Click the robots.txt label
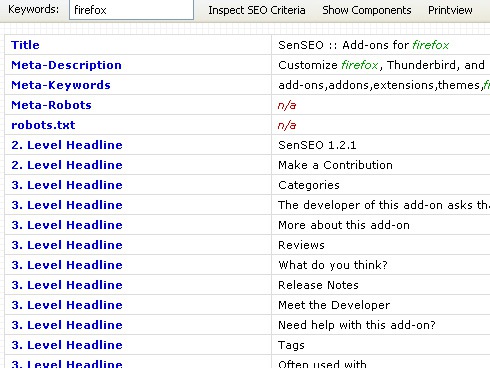Viewport: 490px width, 368px height. (43, 125)
